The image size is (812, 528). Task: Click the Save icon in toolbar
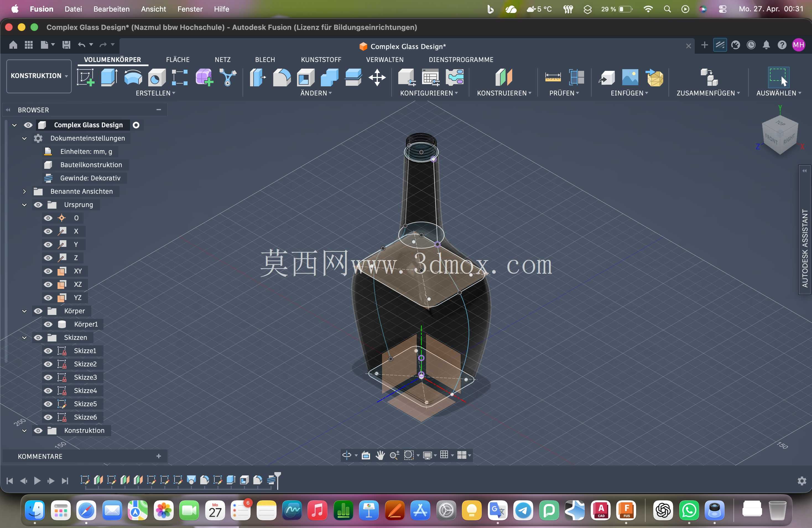(x=66, y=45)
